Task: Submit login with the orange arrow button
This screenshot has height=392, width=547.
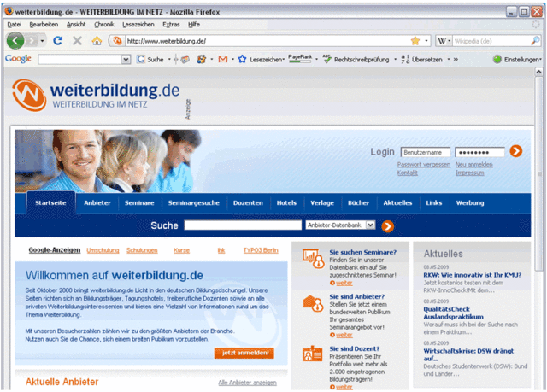Action: point(516,151)
